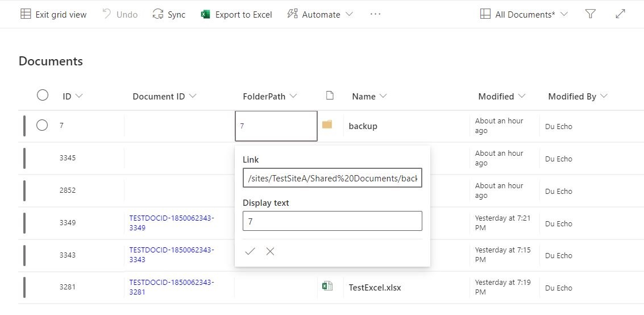This screenshot has height=315, width=644.
Task: Click Modified cell Yesterday at 7:19 PM
Action: point(502,287)
